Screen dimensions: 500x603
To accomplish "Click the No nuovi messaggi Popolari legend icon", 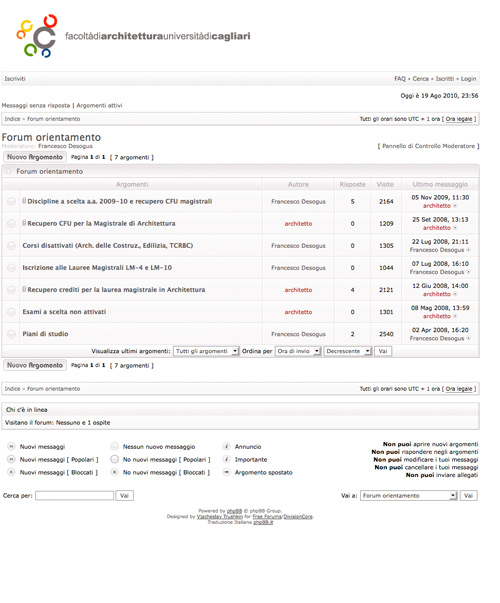I will tap(114, 459).
